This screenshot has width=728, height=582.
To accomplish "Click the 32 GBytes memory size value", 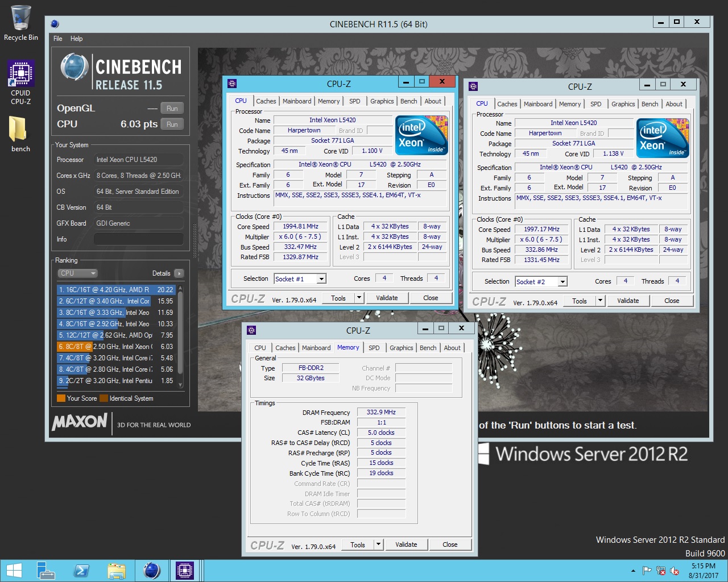I will tap(311, 378).
